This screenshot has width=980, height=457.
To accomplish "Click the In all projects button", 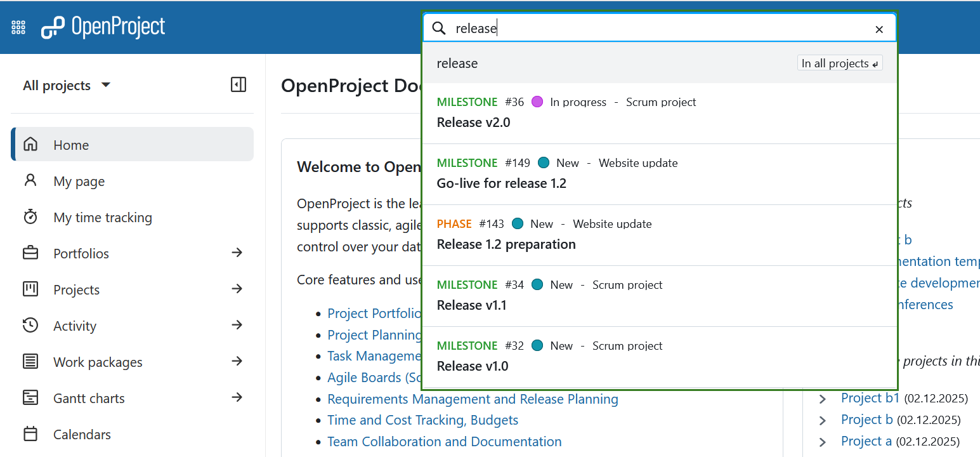I will tap(839, 63).
